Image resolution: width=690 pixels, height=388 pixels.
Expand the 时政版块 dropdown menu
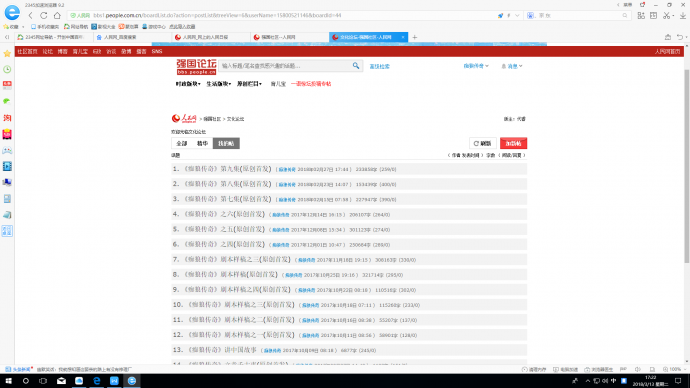188,84
